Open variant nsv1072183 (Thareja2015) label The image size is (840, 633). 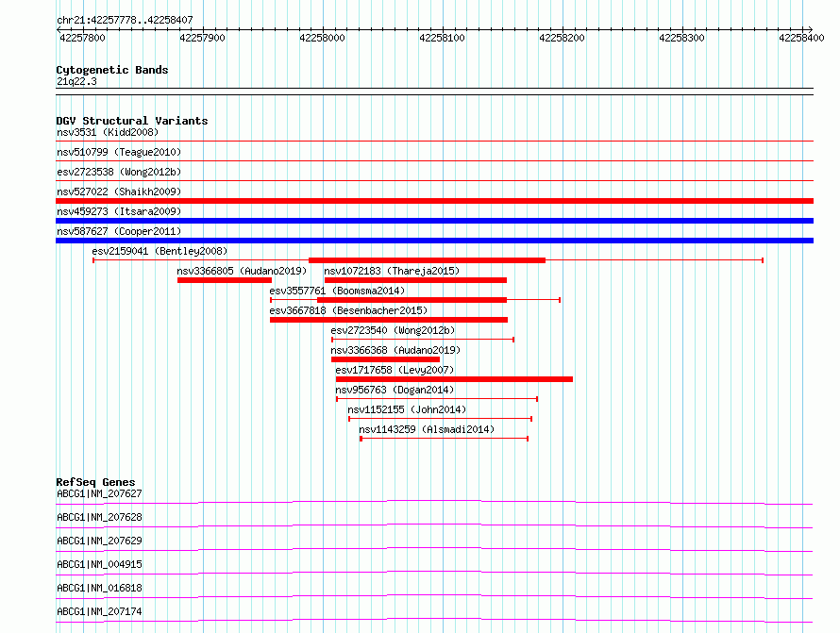[392, 271]
